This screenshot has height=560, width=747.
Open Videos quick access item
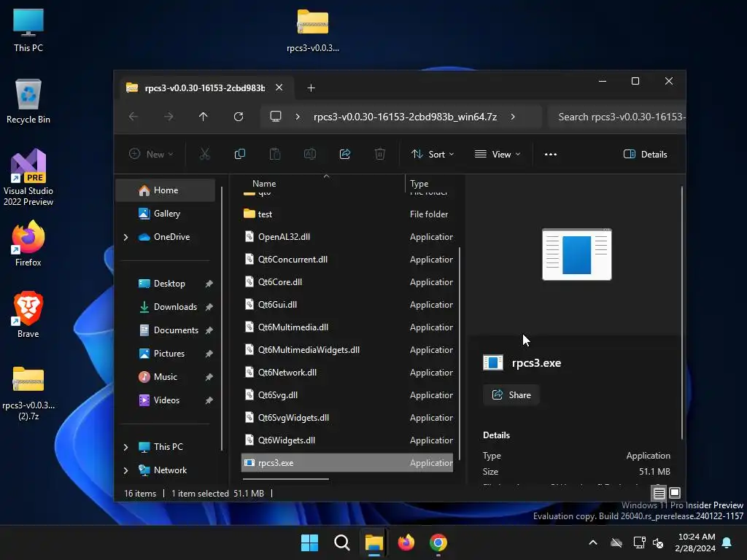coord(166,400)
